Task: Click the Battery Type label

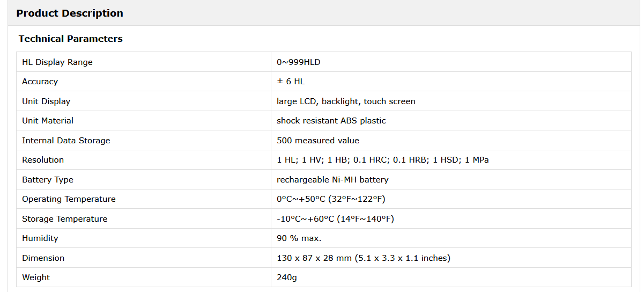Action: coord(48,180)
